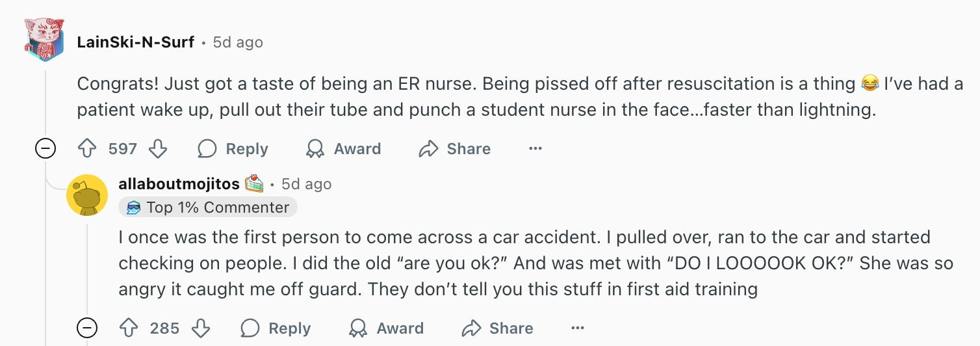Downvote LainSki-N-Surf's ER nurse comment
The width and height of the screenshot is (980, 346).
pos(158,149)
